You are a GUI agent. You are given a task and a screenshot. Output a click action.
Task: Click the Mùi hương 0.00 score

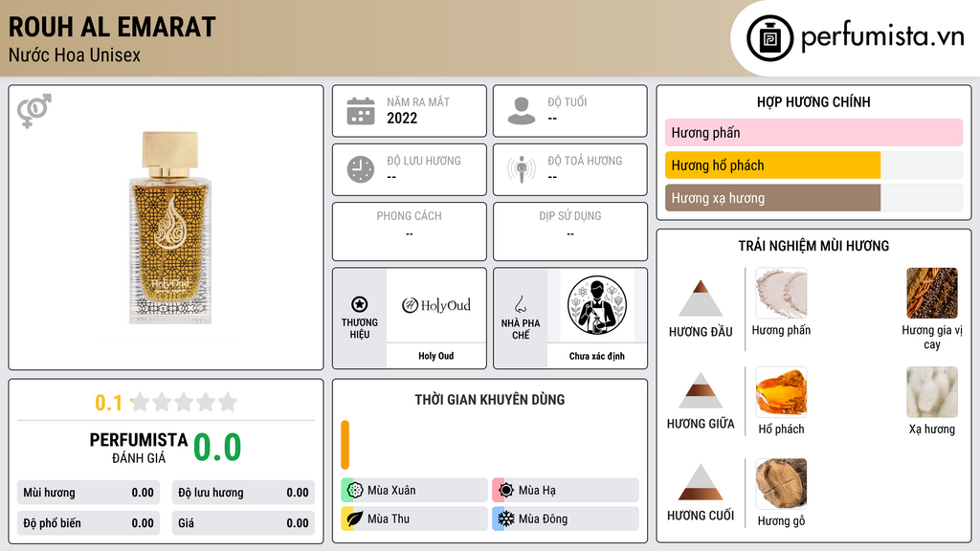tap(88, 493)
